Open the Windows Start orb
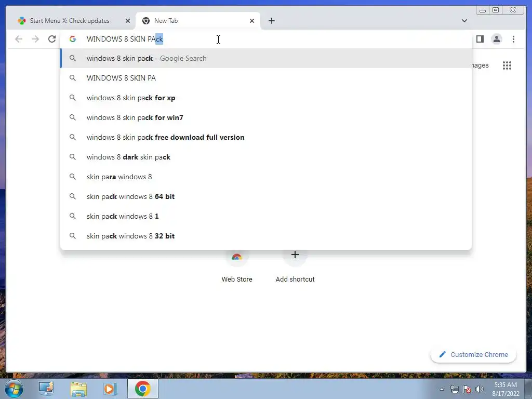 [14, 389]
